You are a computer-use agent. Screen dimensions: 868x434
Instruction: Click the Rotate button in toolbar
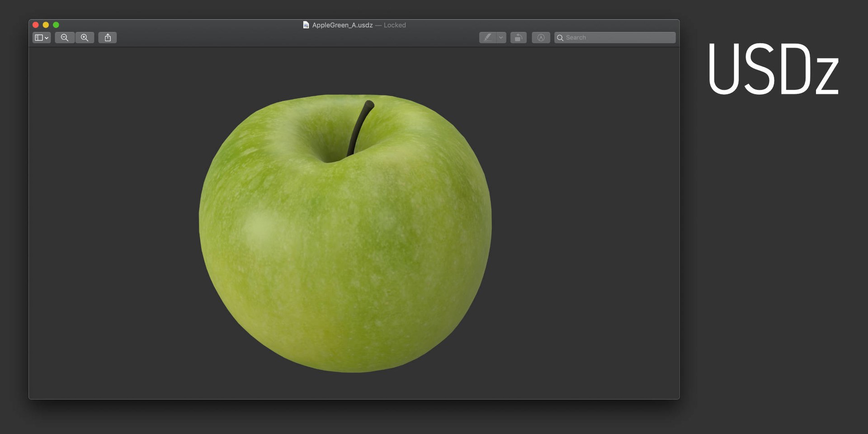tap(519, 38)
